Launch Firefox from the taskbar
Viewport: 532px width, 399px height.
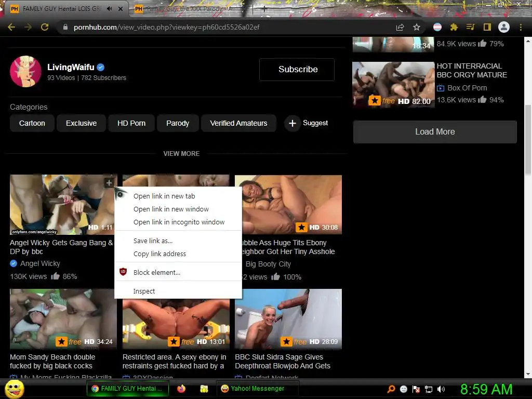point(181,389)
